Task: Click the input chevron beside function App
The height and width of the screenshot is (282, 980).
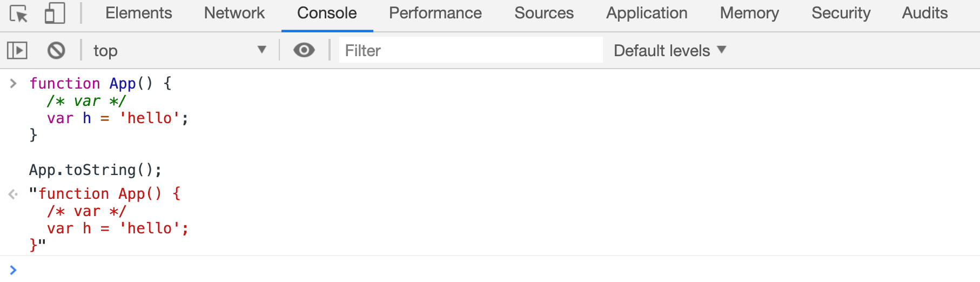Action: pyautogui.click(x=14, y=84)
